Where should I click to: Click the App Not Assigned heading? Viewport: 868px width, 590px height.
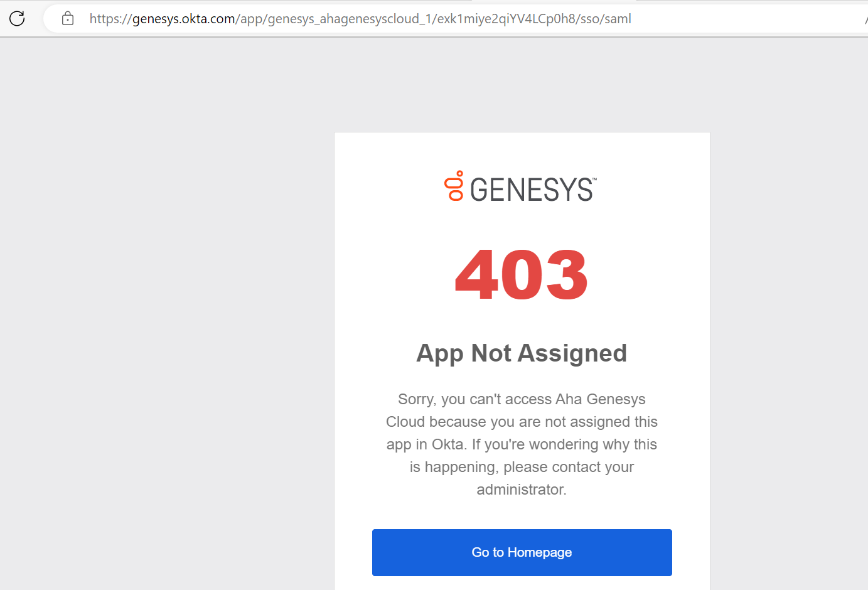coord(522,353)
